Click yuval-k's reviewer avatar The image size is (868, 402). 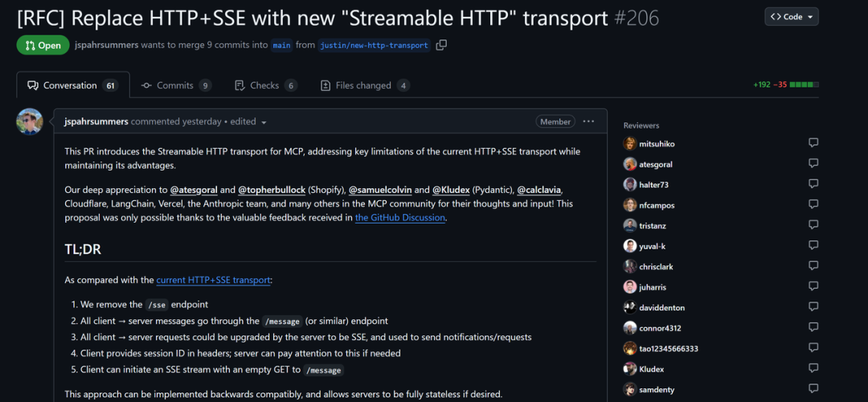630,246
